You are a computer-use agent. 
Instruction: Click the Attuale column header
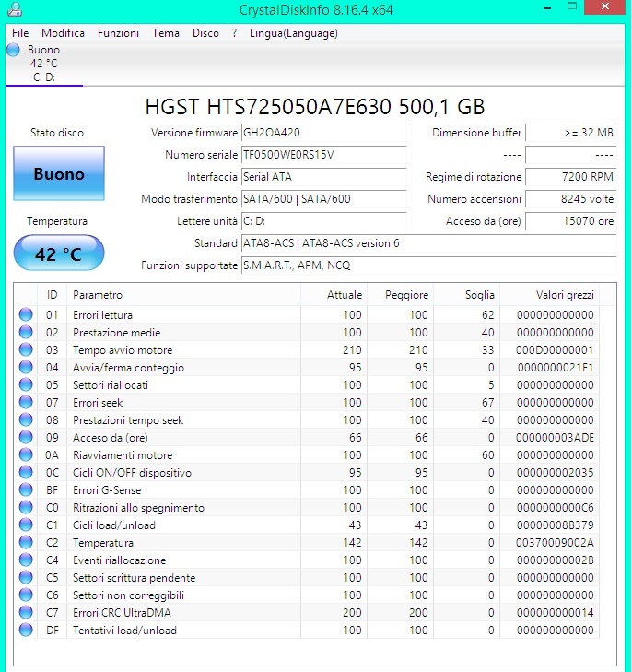click(334, 295)
